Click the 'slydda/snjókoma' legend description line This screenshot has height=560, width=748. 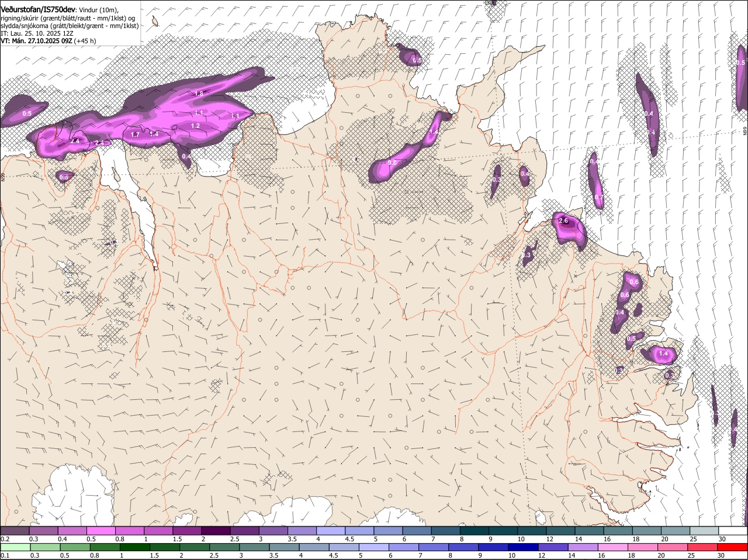tap(70, 26)
